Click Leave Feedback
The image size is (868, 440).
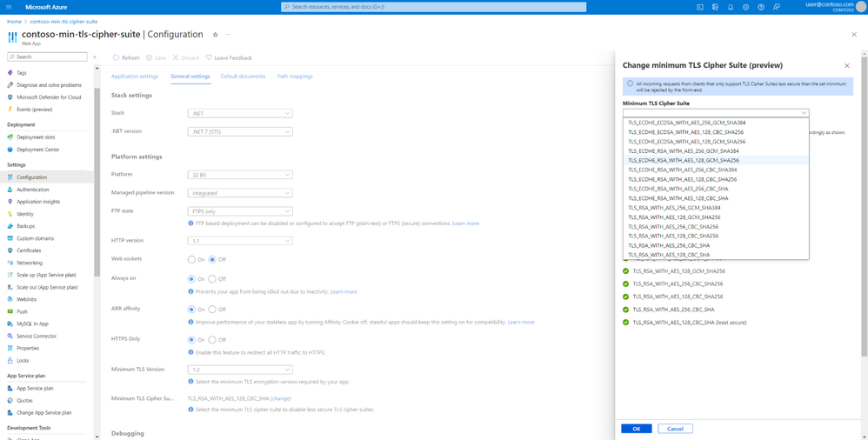pos(229,57)
